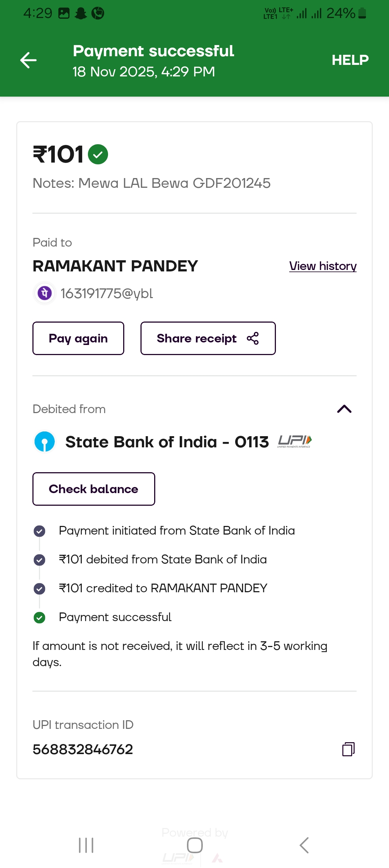Tap the payment notes text
389x868 pixels.
pyautogui.click(x=152, y=183)
